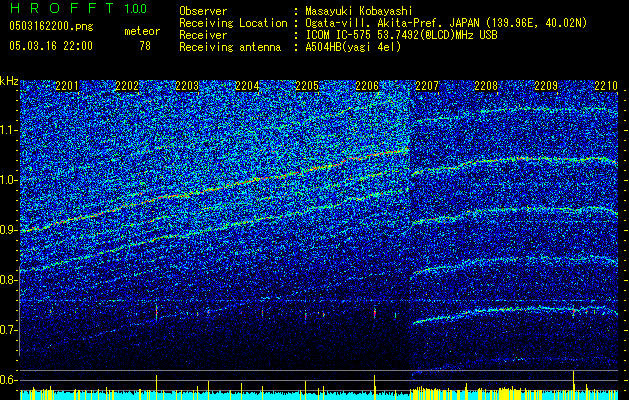Select the Ogata-vill. Akita-Pref. JAPAN location text
The width and height of the screenshot is (629, 400).
coord(446,23)
